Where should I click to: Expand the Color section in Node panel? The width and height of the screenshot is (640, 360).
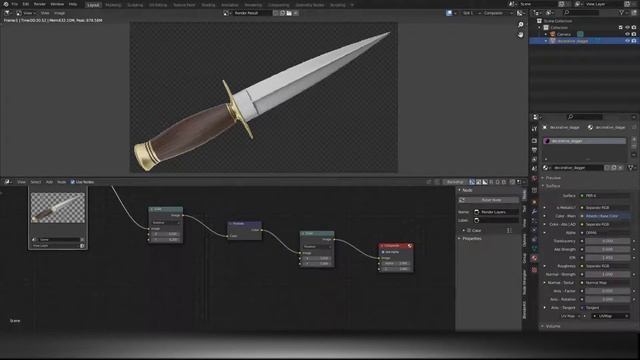point(464,231)
